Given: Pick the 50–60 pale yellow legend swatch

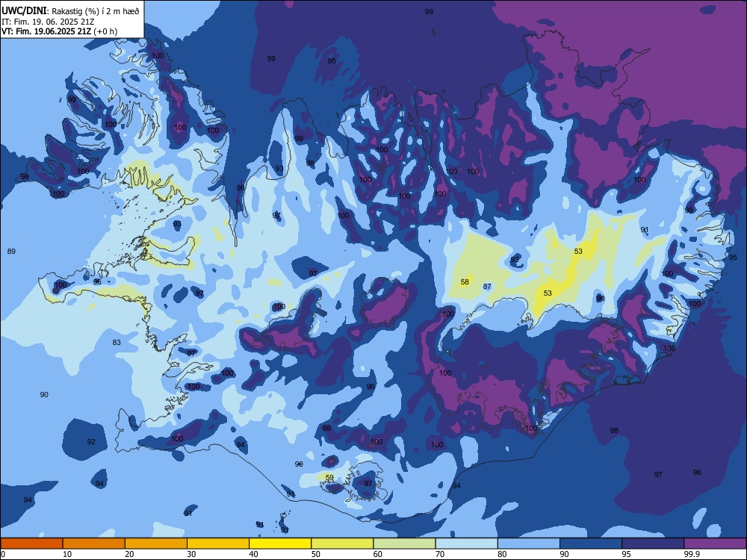Looking at the screenshot, I should click(x=343, y=544).
